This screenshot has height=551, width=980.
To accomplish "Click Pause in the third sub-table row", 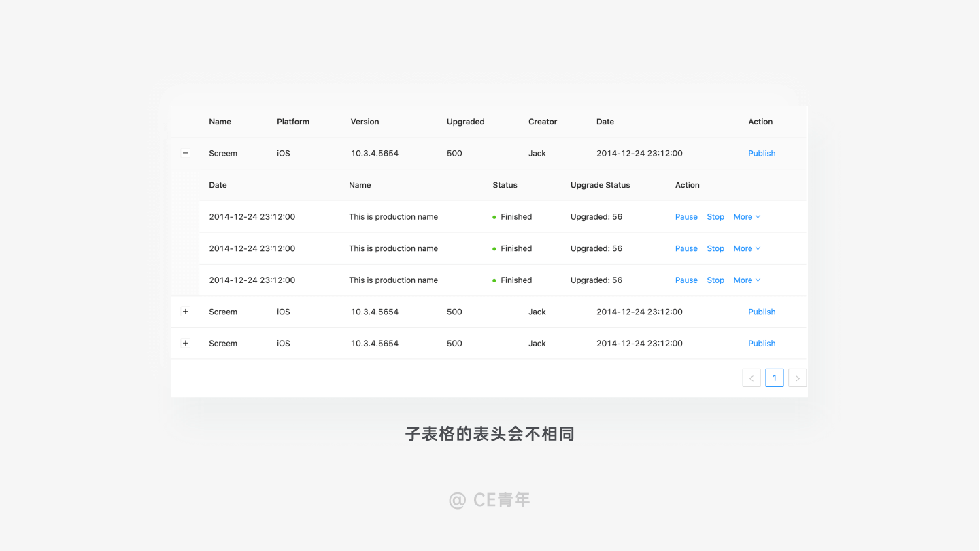I will coord(686,280).
